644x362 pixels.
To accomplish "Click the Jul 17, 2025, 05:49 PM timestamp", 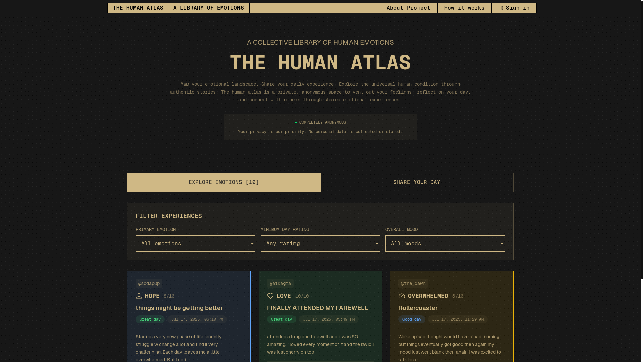I will (329, 319).
